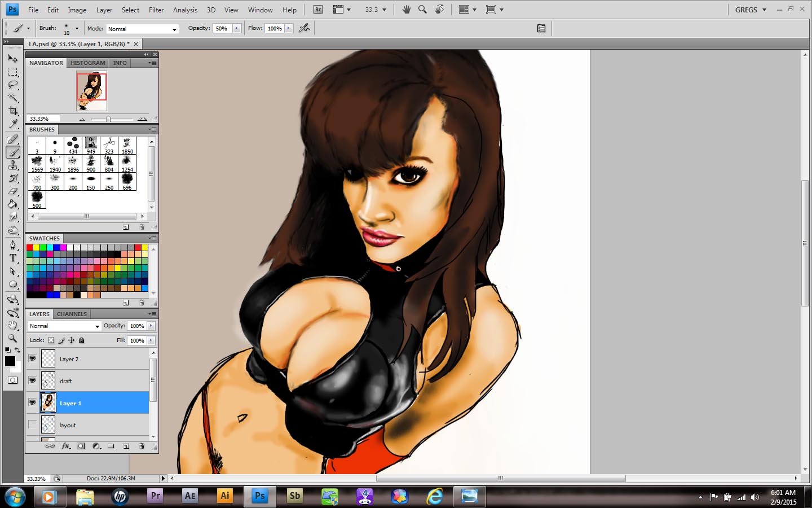Viewport: 812px width, 508px height.
Task: Open the layer blending mode dropdown
Action: pos(64,326)
